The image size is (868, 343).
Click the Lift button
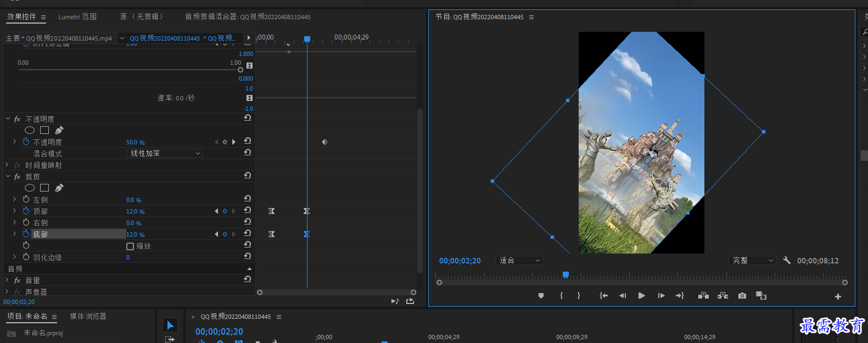[x=703, y=296]
